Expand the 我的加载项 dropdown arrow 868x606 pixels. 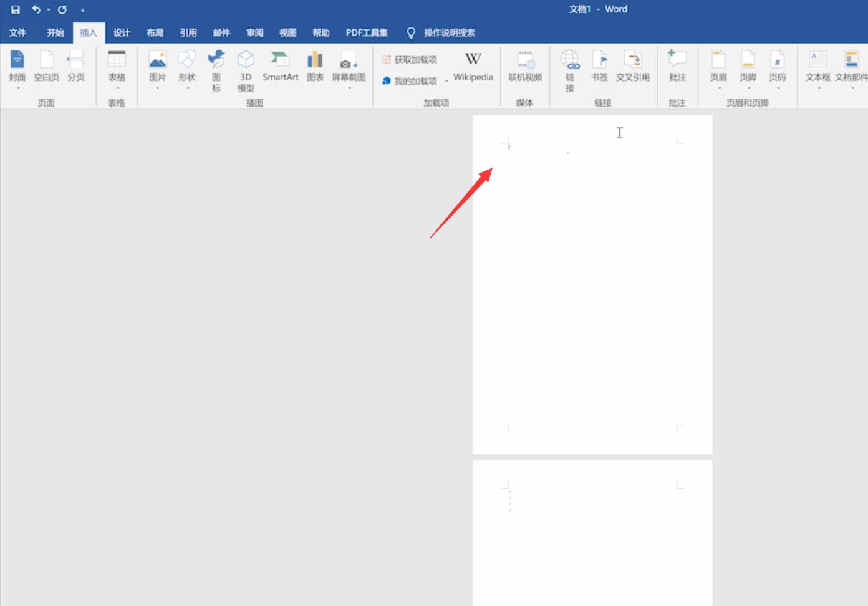click(x=446, y=81)
